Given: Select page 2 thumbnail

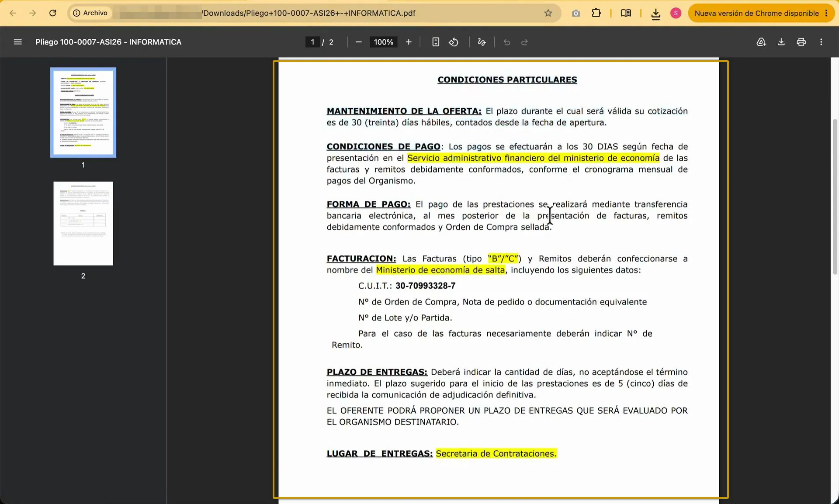Looking at the screenshot, I should point(83,223).
